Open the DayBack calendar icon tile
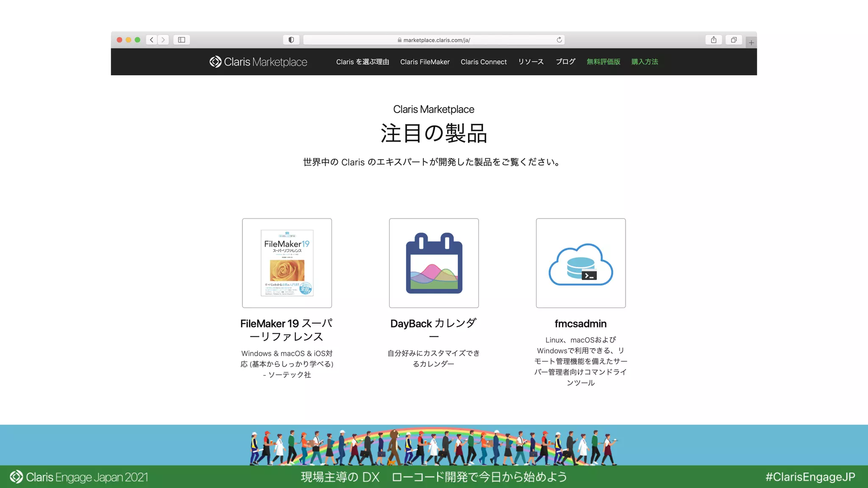 [434, 263]
